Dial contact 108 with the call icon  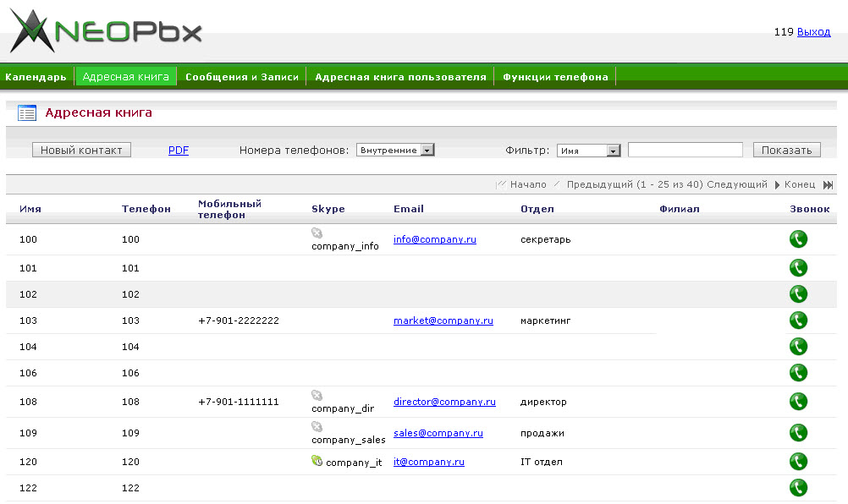tap(798, 402)
